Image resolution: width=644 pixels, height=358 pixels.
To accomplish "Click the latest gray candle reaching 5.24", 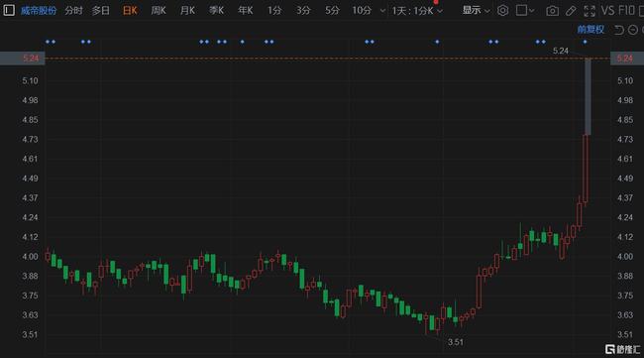I will point(589,96).
